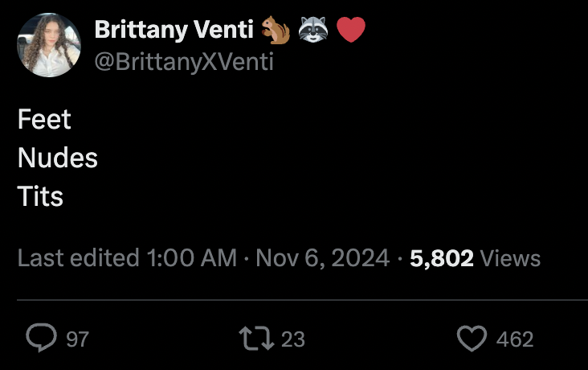
Task: Click the red heart emoji after the name
Action: point(350,30)
